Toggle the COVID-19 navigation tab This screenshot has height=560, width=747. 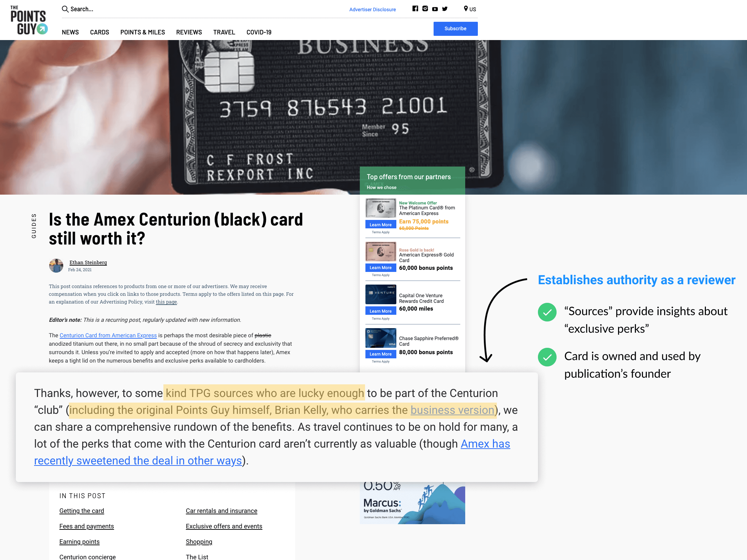(259, 32)
